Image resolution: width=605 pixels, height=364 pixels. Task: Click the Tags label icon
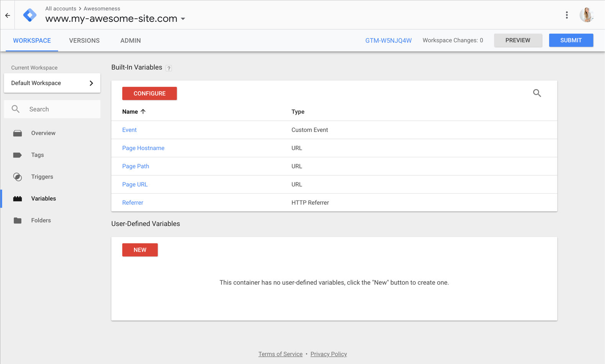[x=18, y=155]
